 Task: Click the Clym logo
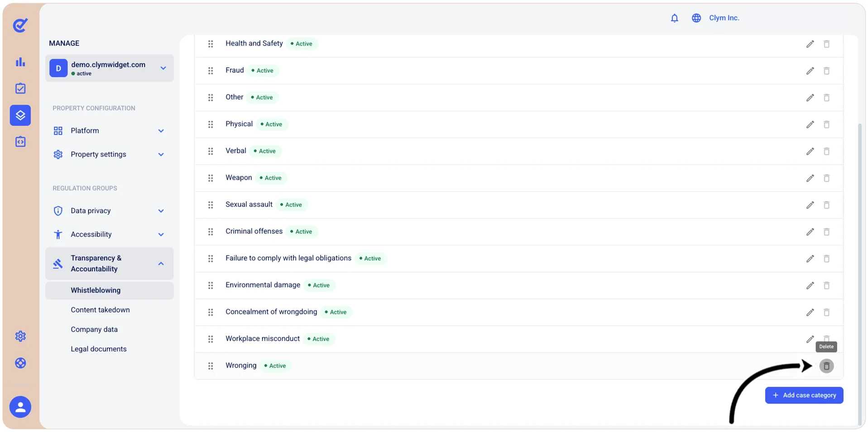click(x=20, y=25)
